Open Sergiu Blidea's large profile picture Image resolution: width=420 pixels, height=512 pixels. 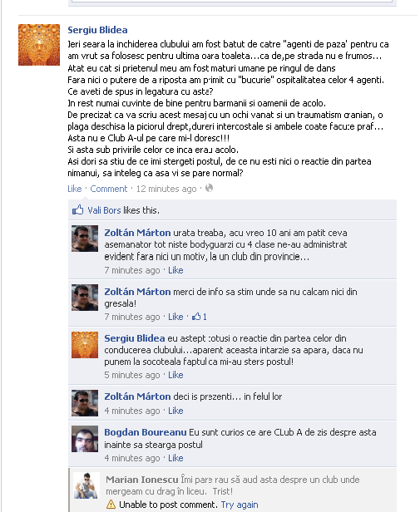coord(39,45)
